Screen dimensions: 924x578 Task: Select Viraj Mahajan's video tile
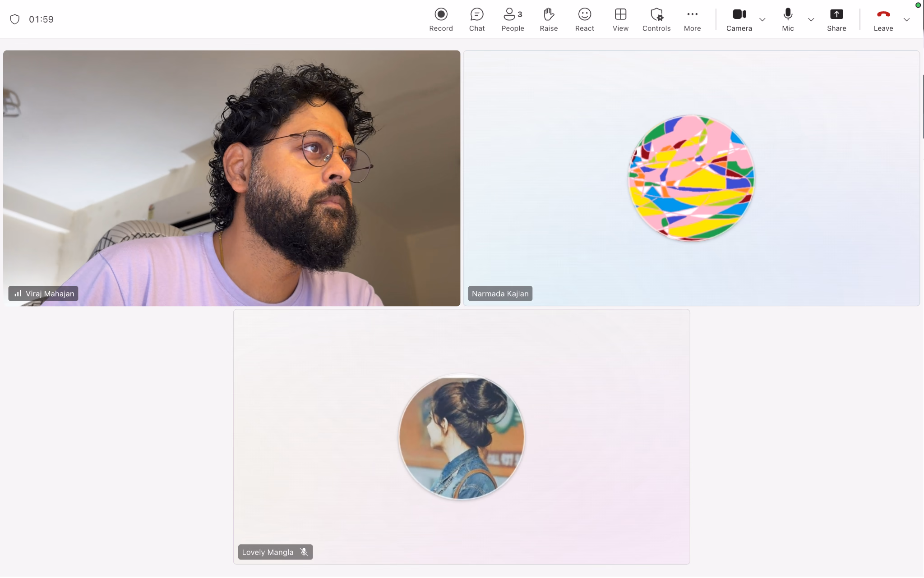(231, 178)
